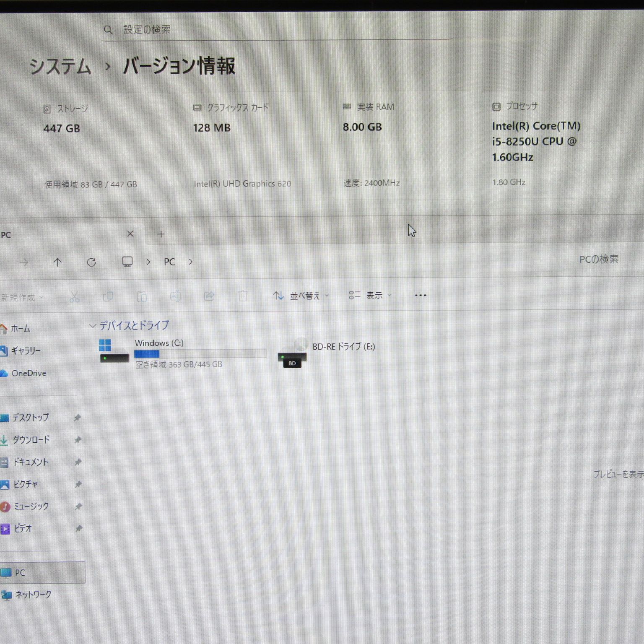Click the 設定の検索 search field
The width and height of the screenshot is (644, 644).
277,30
